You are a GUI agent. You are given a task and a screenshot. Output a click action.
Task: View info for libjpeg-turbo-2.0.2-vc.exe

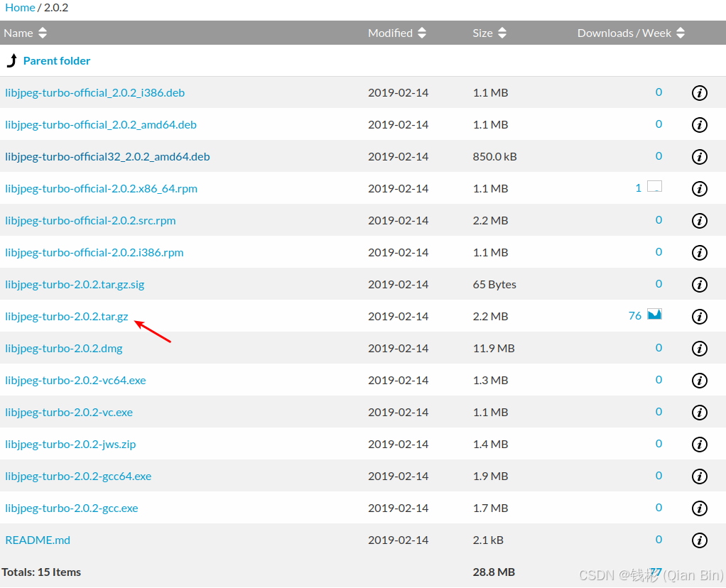[x=699, y=412]
